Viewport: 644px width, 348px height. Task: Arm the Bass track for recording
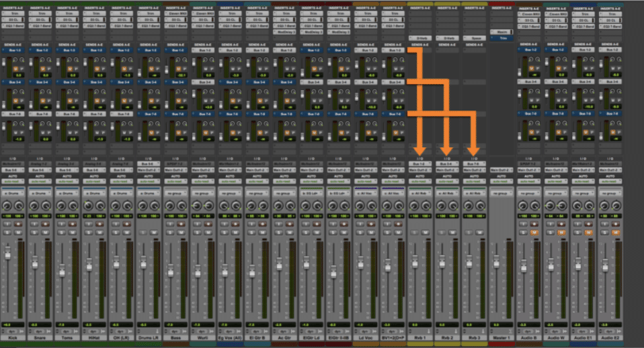[181, 224]
